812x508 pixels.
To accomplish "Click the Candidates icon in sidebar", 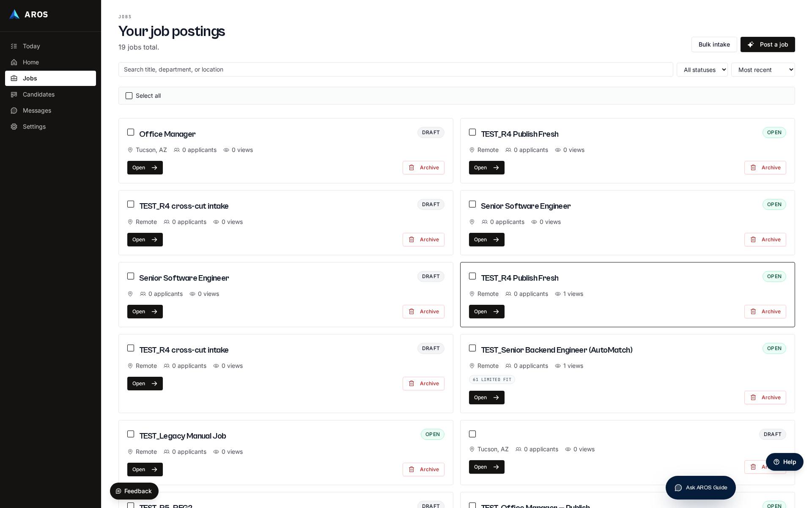I will coord(14,94).
